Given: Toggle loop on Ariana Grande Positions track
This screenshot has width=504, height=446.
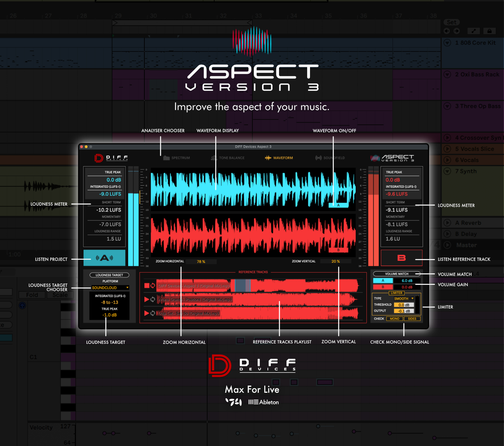Looking at the screenshot, I should (153, 299).
